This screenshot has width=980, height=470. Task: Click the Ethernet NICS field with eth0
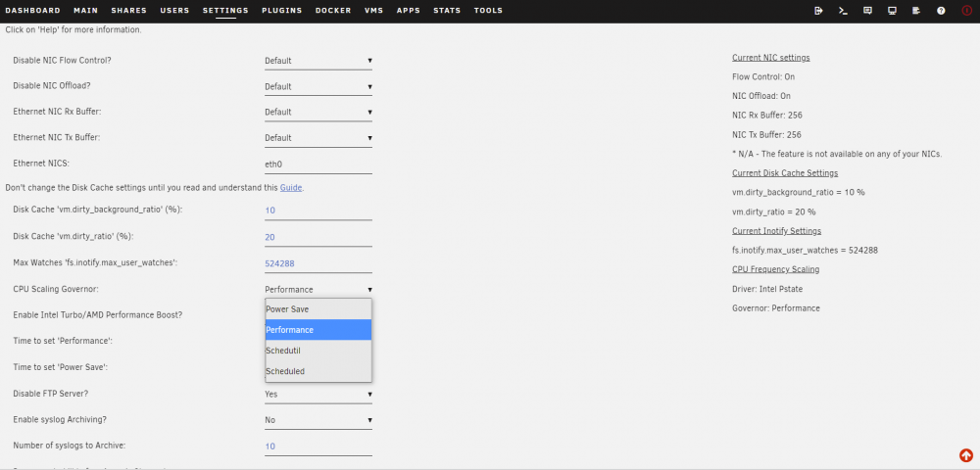[318, 164]
